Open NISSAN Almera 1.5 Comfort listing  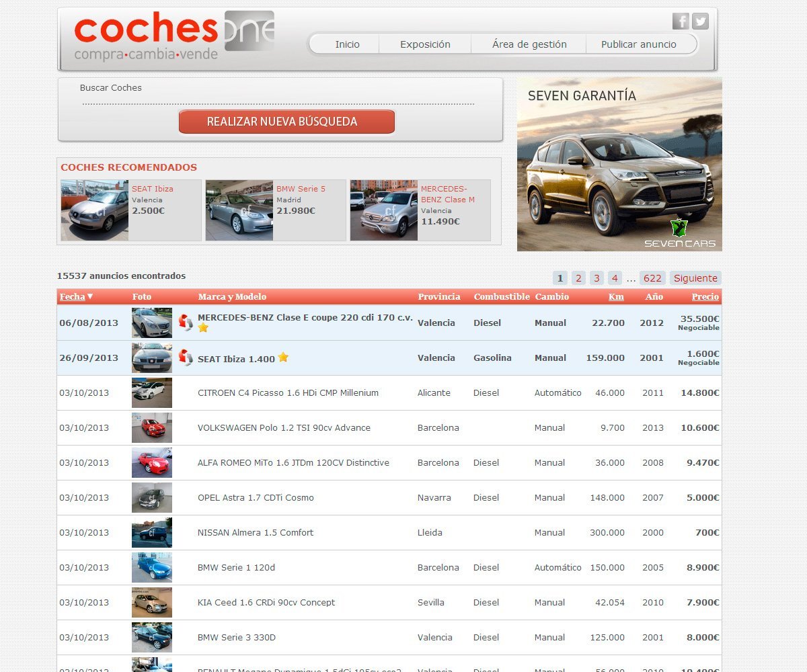(256, 532)
